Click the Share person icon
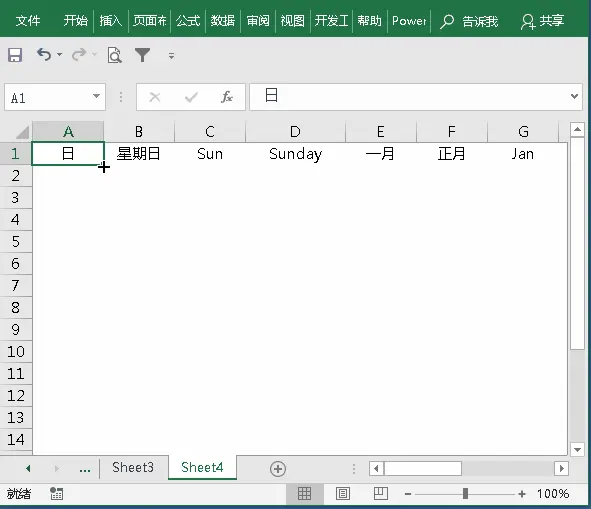The image size is (591, 509). coord(528,21)
